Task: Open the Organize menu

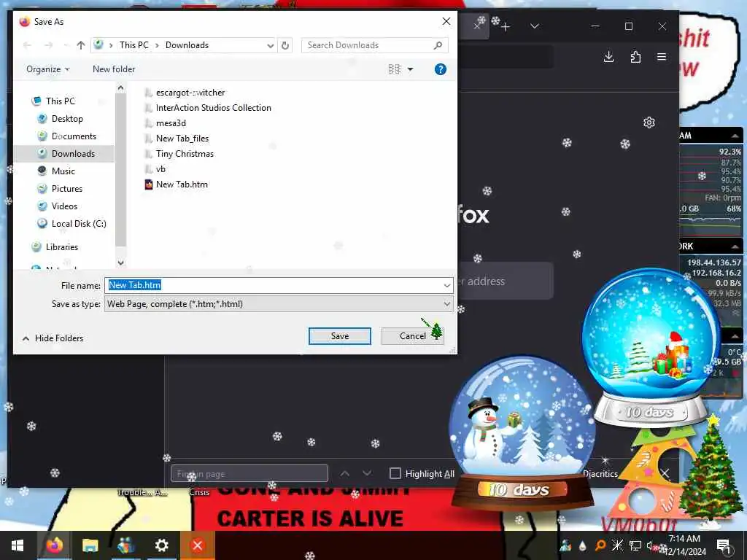Action: (47, 69)
